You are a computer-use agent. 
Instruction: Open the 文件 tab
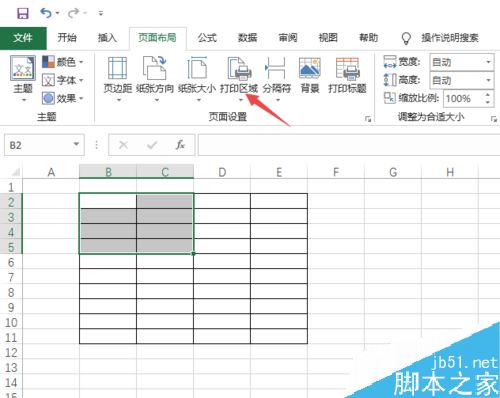[23, 38]
